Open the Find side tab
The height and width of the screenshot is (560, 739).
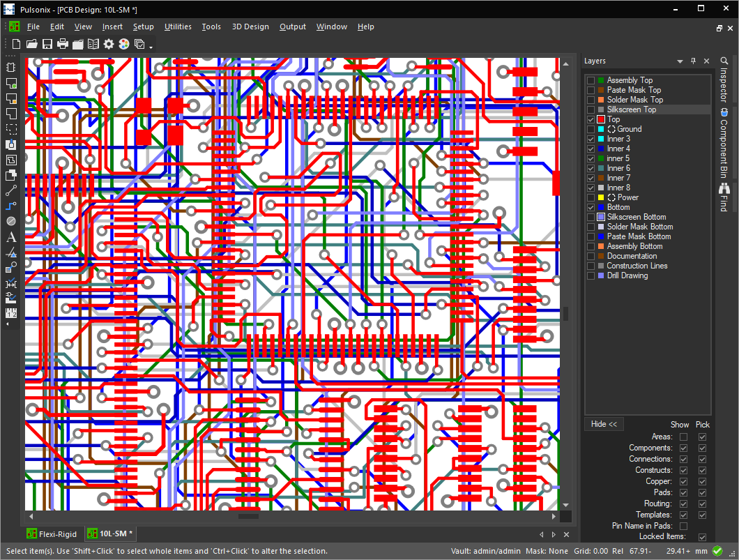724,198
